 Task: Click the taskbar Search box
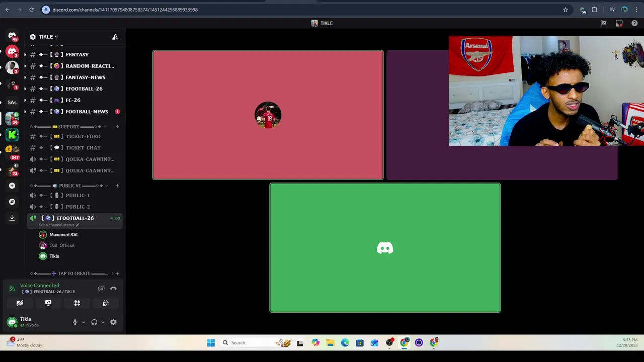pos(257,343)
